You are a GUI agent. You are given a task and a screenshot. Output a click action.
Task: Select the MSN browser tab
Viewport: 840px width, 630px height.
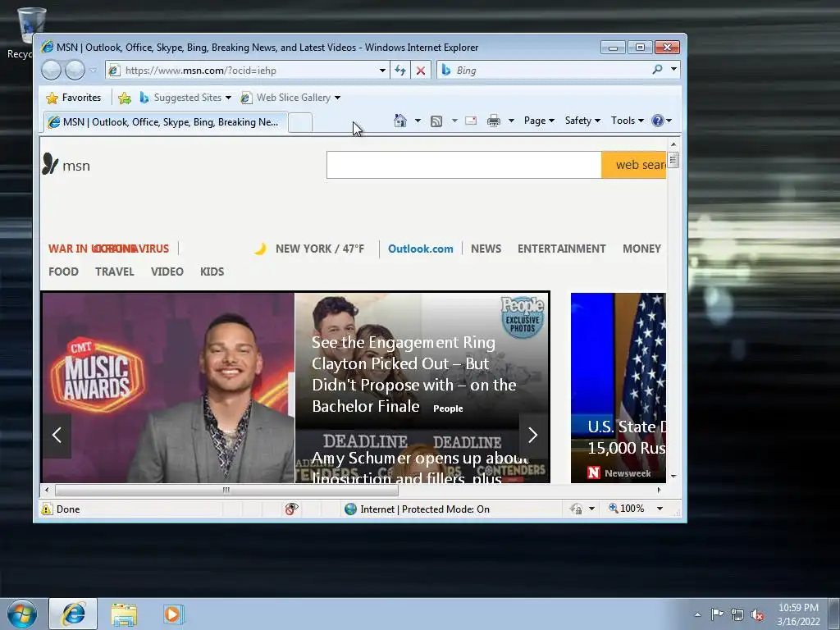click(165, 122)
